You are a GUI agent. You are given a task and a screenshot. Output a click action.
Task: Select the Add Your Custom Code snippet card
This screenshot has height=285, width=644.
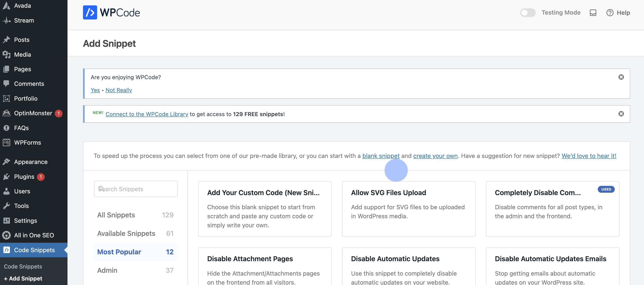coord(265,209)
